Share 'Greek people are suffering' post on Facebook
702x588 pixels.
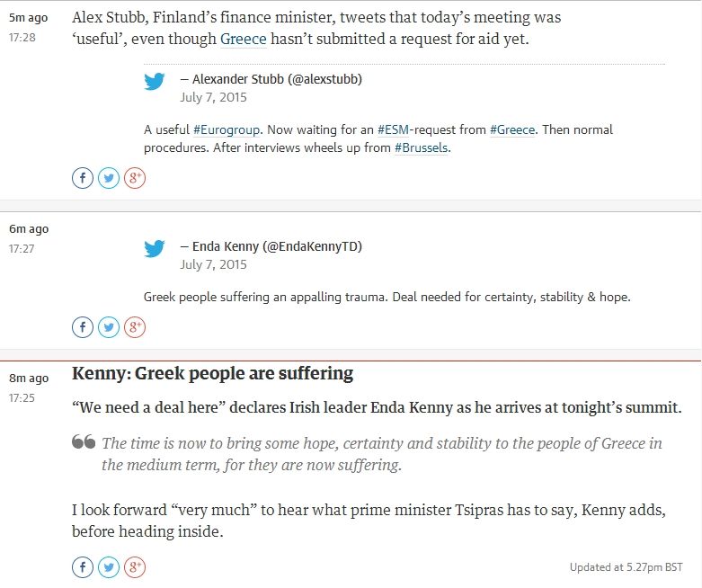[x=83, y=567]
